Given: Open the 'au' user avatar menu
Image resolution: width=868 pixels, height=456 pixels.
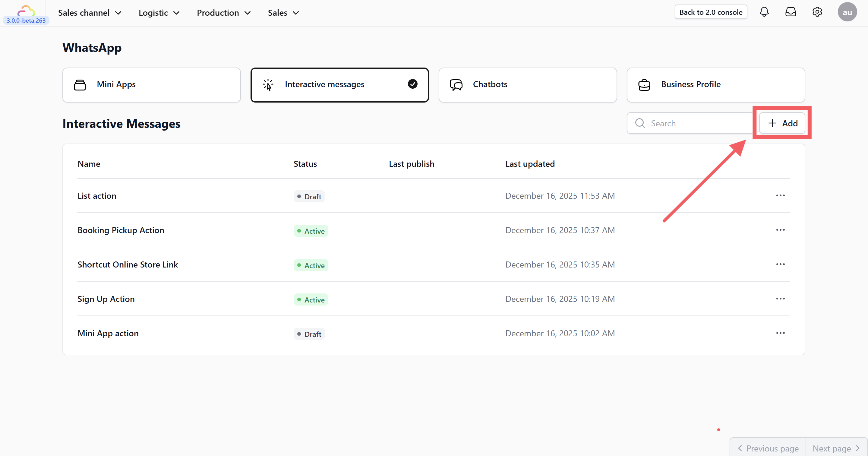Looking at the screenshot, I should click(847, 12).
